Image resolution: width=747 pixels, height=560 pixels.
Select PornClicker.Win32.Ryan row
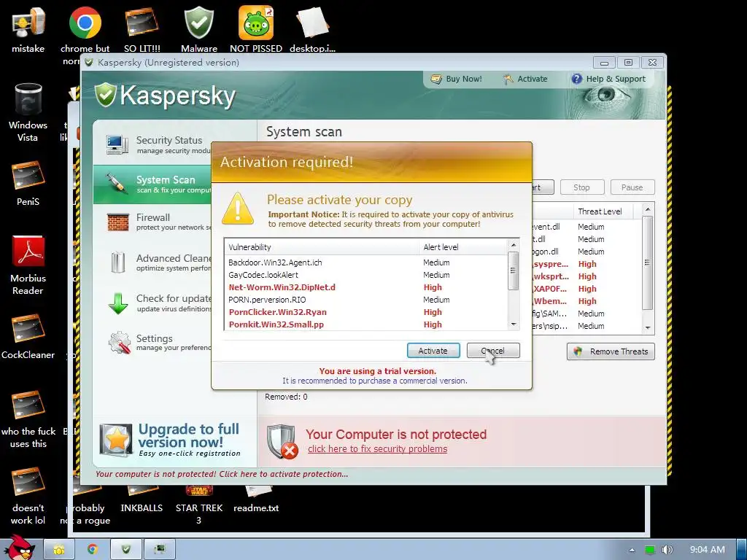click(366, 312)
